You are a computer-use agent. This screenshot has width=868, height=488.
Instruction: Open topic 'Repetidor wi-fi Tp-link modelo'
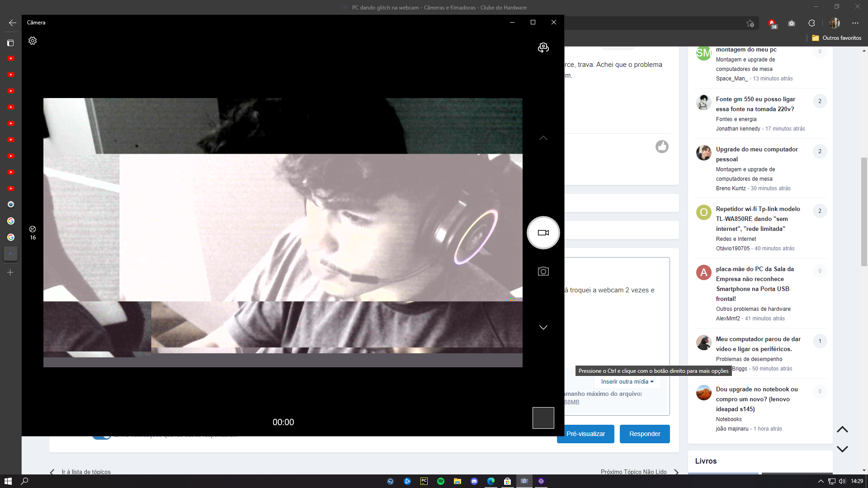(758, 219)
